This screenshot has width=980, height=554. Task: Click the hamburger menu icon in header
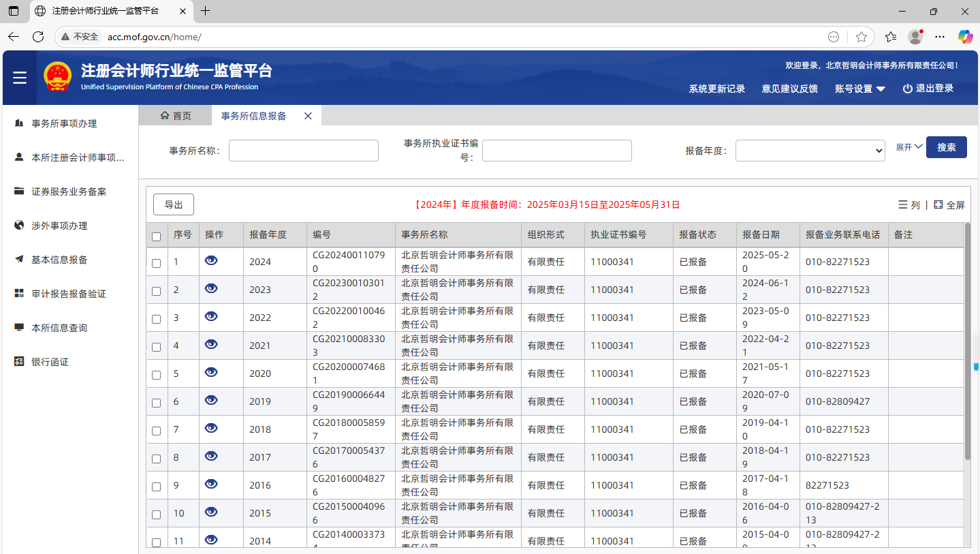click(x=20, y=78)
